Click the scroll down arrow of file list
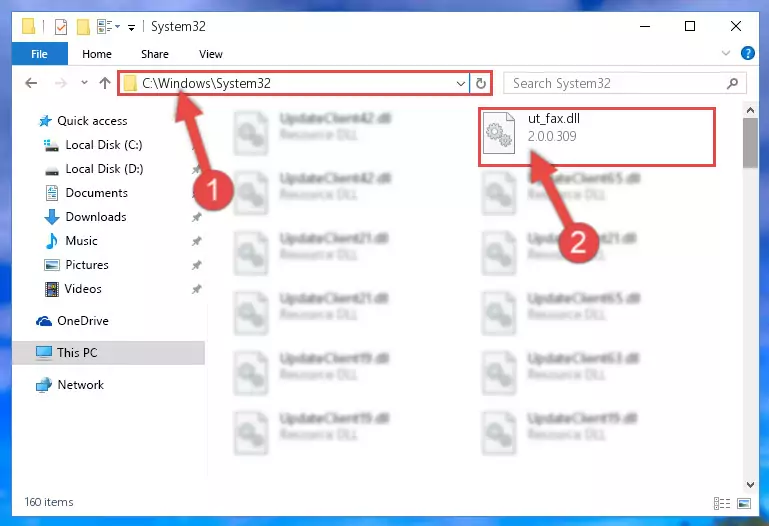 (x=750, y=485)
